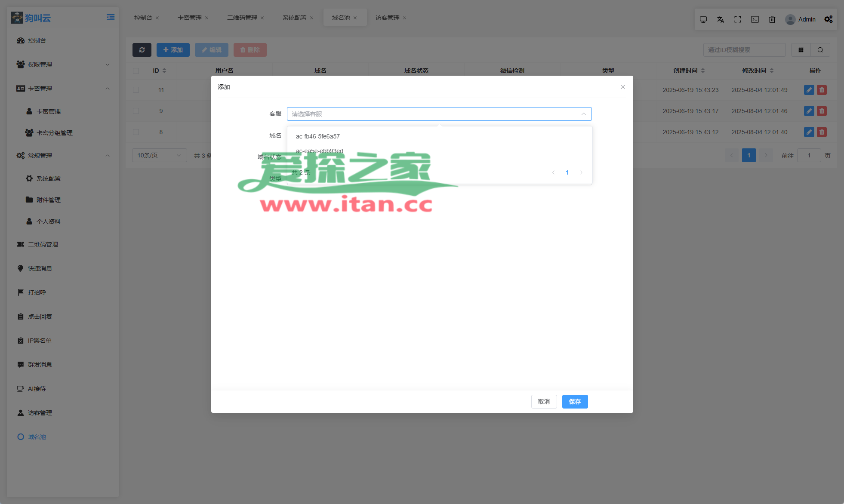
Task: Check the row with ID 9
Action: click(x=136, y=111)
